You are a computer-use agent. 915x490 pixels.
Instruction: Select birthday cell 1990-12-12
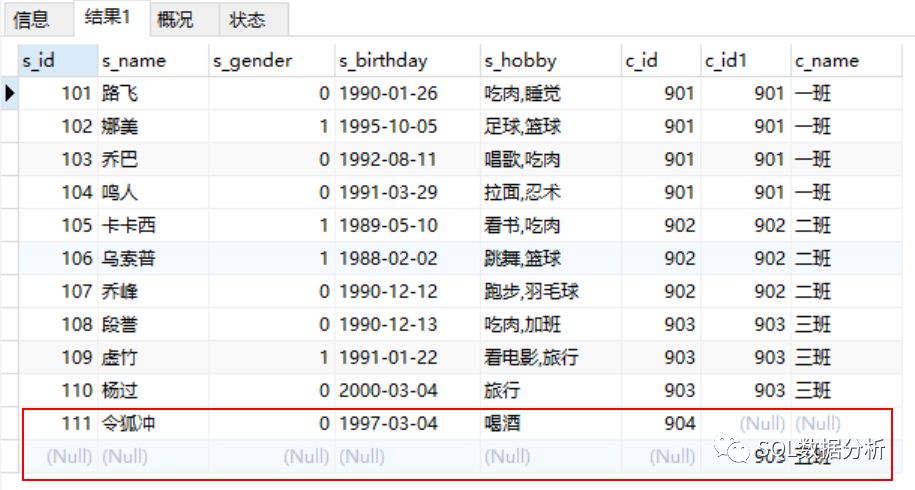407,291
